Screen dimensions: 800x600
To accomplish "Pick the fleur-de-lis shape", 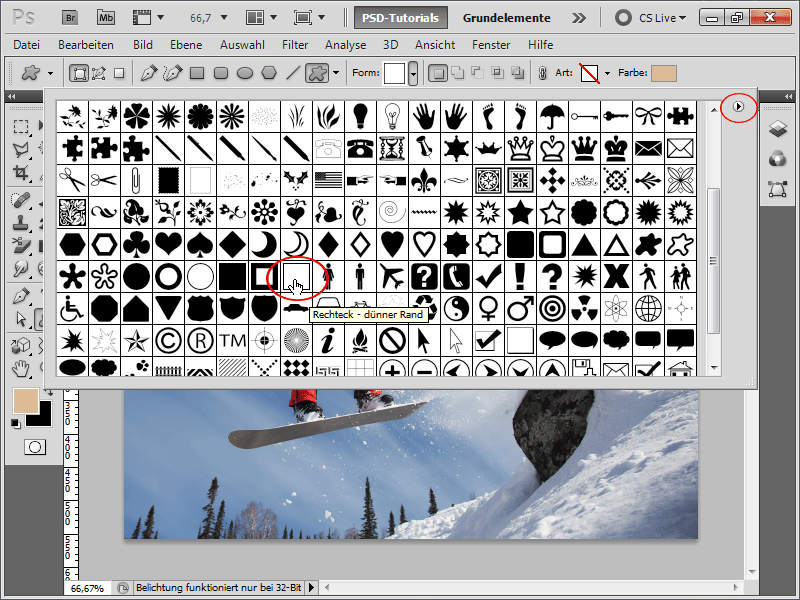I will (424, 181).
